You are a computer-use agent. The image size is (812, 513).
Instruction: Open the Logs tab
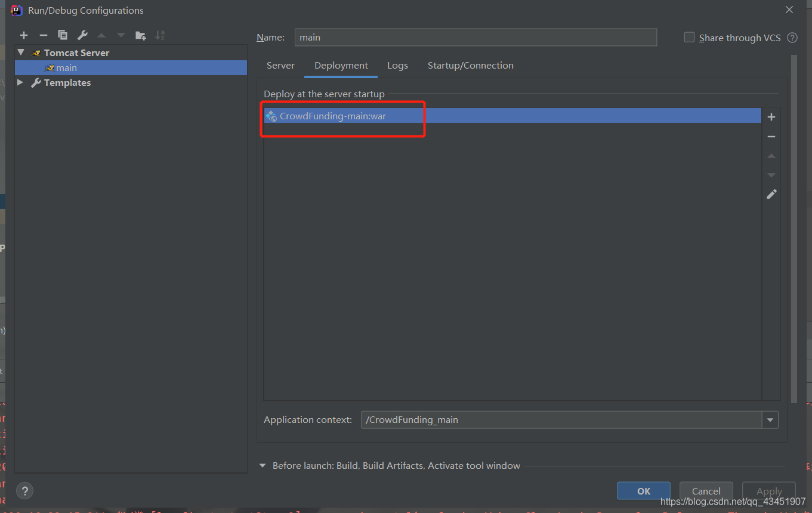pos(397,66)
